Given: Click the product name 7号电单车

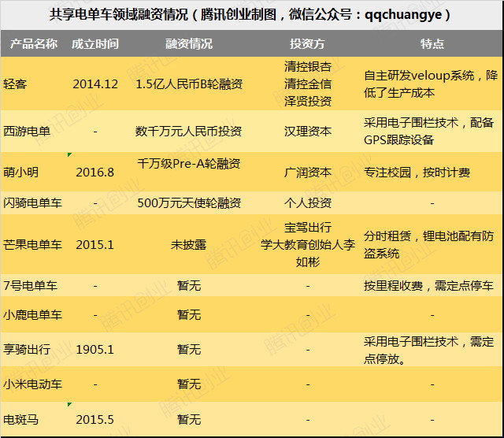Looking at the screenshot, I should [x=30, y=286].
